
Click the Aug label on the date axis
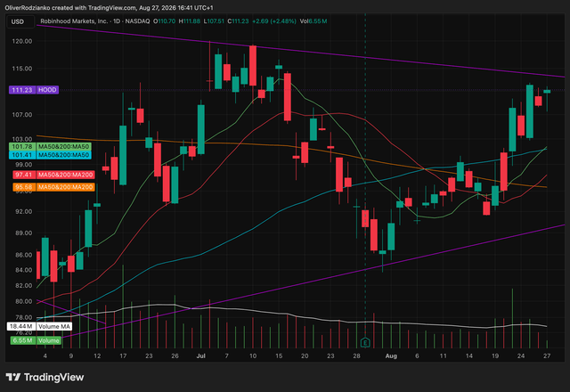click(391, 356)
